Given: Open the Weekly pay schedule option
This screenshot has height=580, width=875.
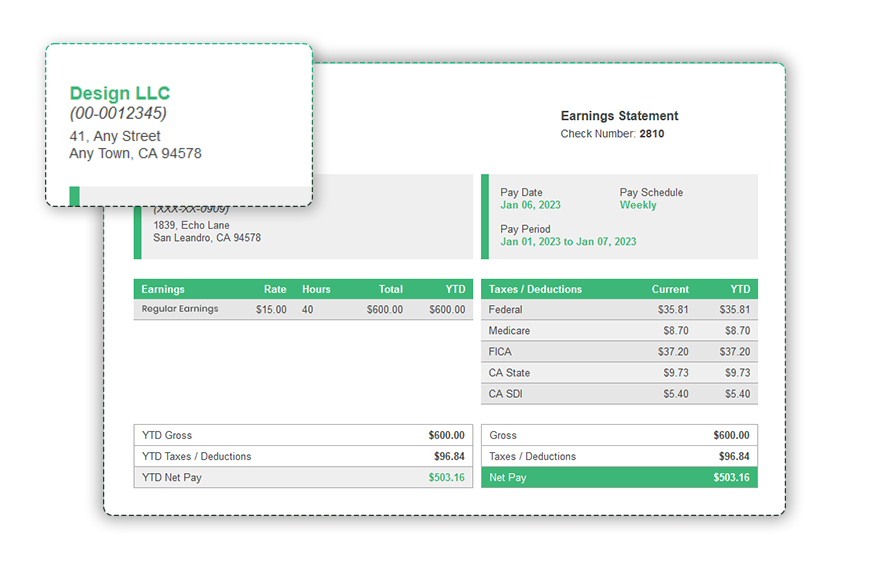Looking at the screenshot, I should point(637,204).
